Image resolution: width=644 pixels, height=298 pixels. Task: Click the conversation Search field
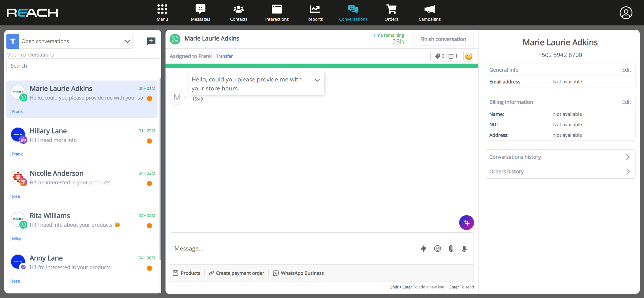click(x=83, y=66)
